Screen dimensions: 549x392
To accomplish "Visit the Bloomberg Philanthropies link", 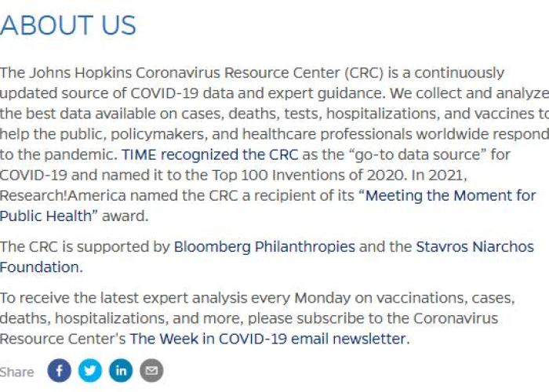I will click(x=264, y=247).
